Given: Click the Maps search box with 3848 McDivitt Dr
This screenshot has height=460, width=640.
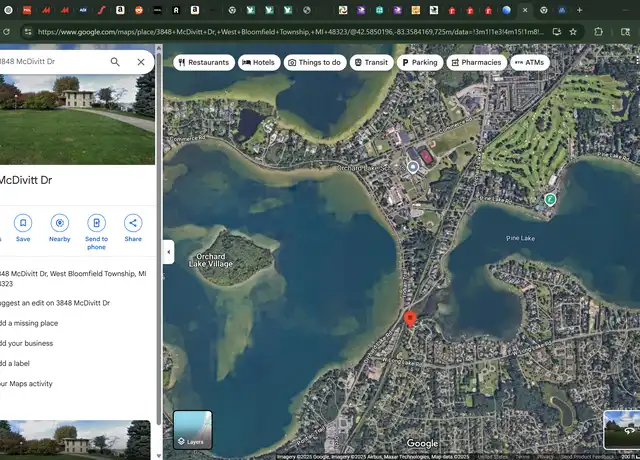Looking at the screenshot, I should tap(51, 62).
